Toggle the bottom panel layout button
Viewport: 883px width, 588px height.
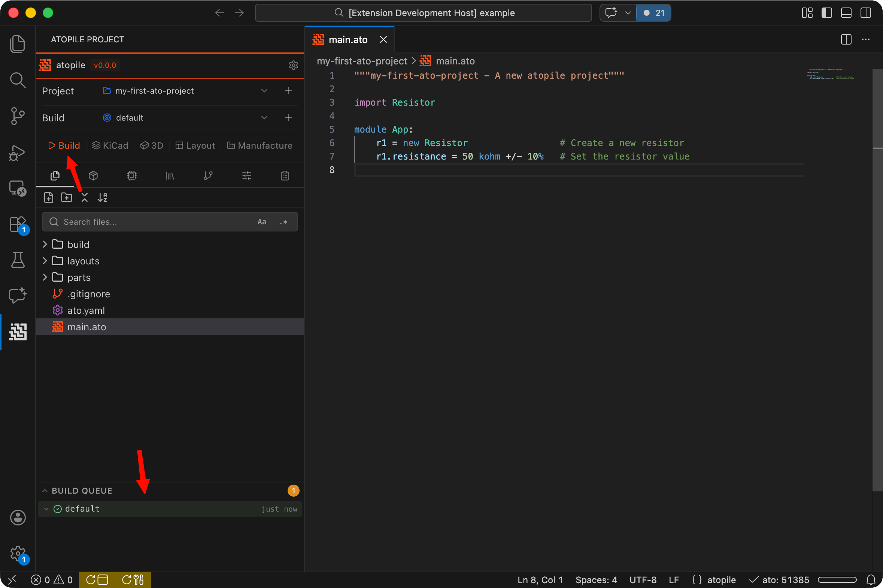pos(846,13)
